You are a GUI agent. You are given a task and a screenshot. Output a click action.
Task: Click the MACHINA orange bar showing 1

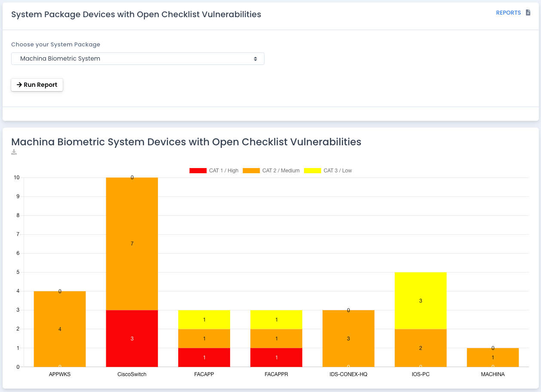493,357
